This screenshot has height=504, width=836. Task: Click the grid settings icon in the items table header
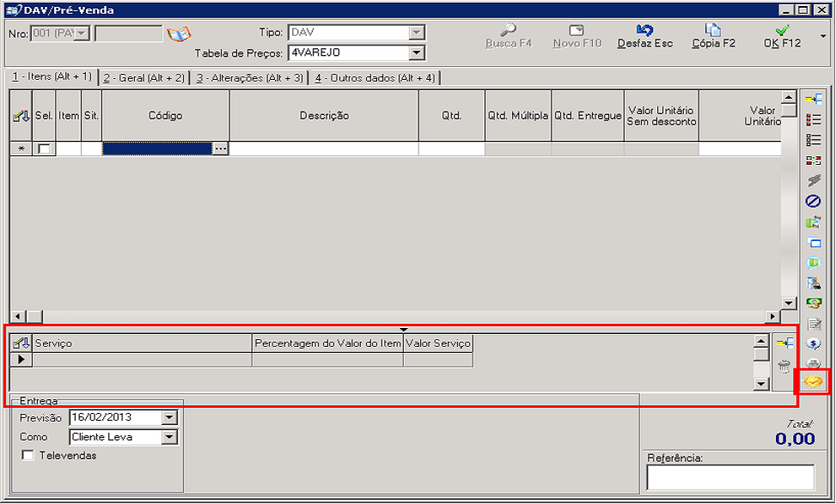point(21,116)
